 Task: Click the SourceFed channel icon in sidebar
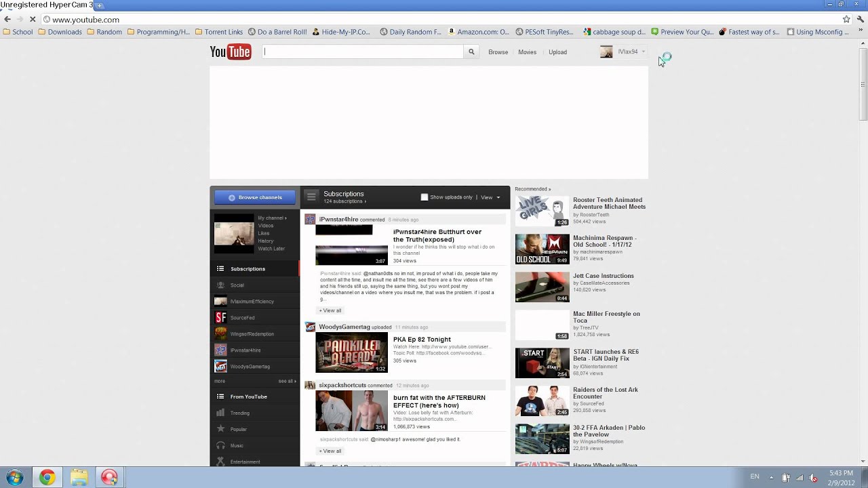220,317
